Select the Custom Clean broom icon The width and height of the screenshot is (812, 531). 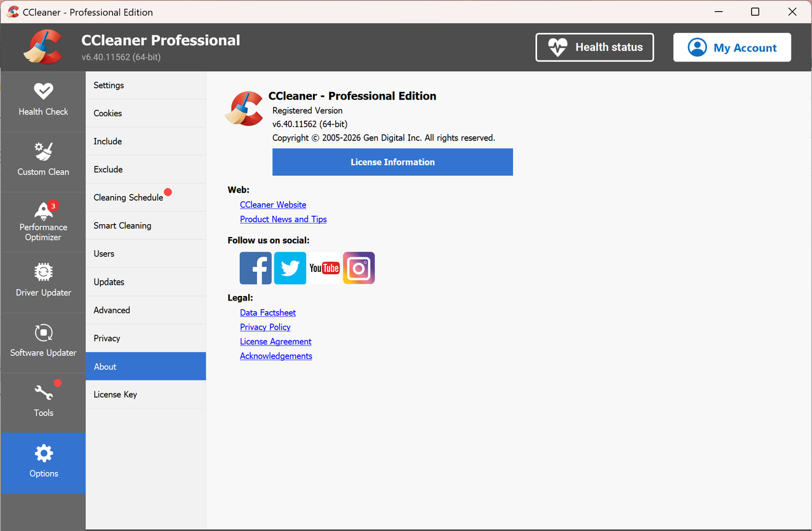(x=43, y=151)
